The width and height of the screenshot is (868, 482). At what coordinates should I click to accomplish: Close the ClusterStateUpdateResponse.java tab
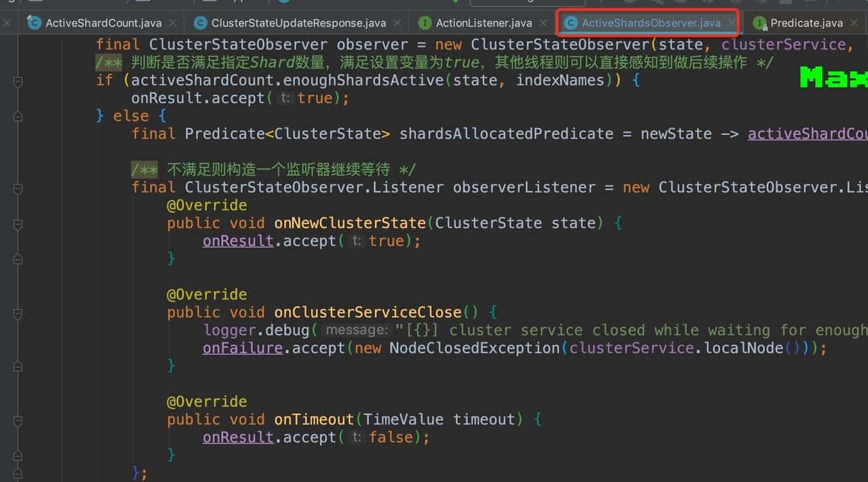pos(397,22)
